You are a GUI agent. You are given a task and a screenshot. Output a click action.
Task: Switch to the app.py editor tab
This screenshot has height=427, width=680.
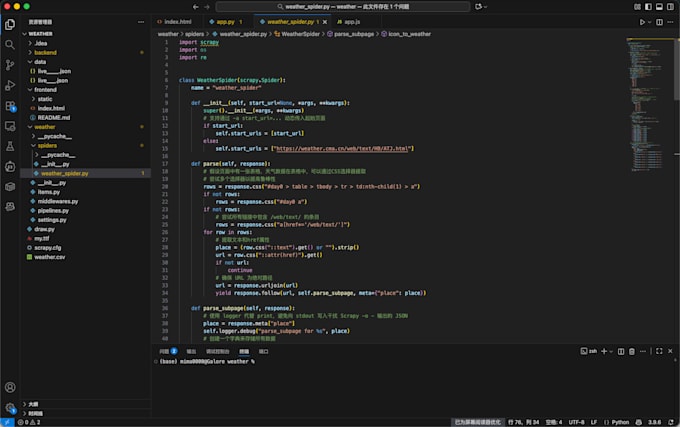[x=226, y=22]
